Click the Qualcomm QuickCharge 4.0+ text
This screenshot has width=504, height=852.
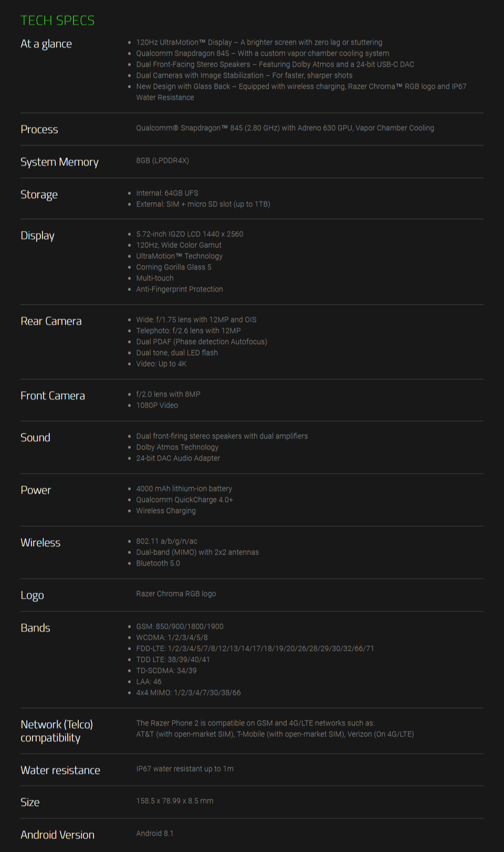[184, 500]
